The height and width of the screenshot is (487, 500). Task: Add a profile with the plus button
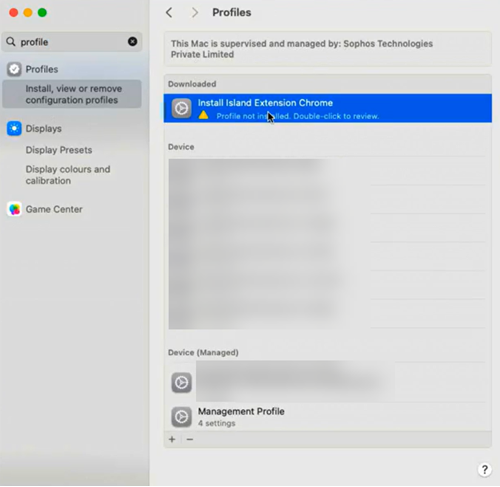[172, 439]
